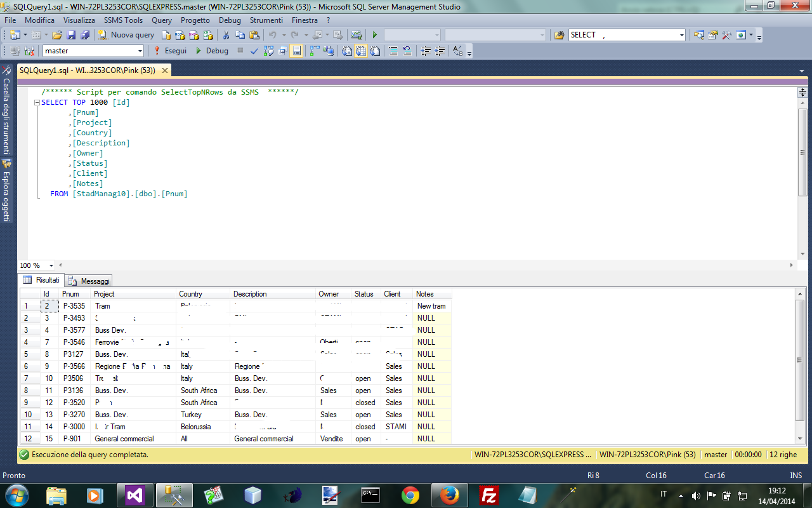Click the Google Chrome taskbar icon

click(x=410, y=495)
